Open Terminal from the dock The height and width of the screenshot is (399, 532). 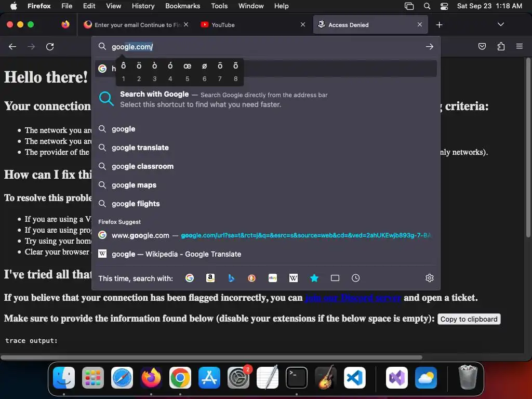coord(297,378)
